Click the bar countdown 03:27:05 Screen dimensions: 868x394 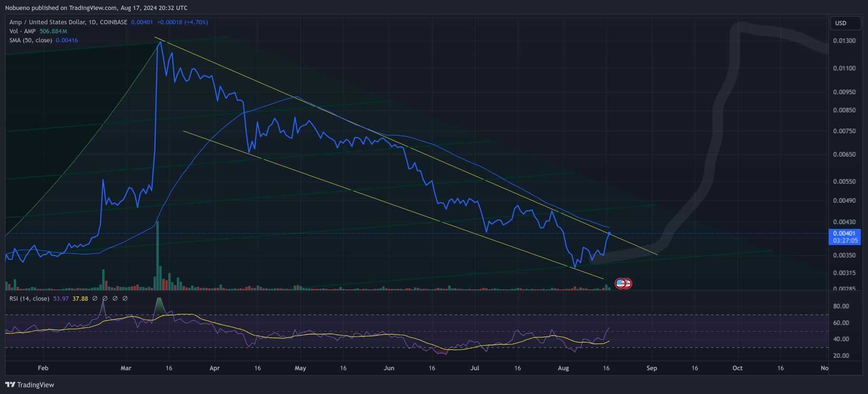click(845, 240)
